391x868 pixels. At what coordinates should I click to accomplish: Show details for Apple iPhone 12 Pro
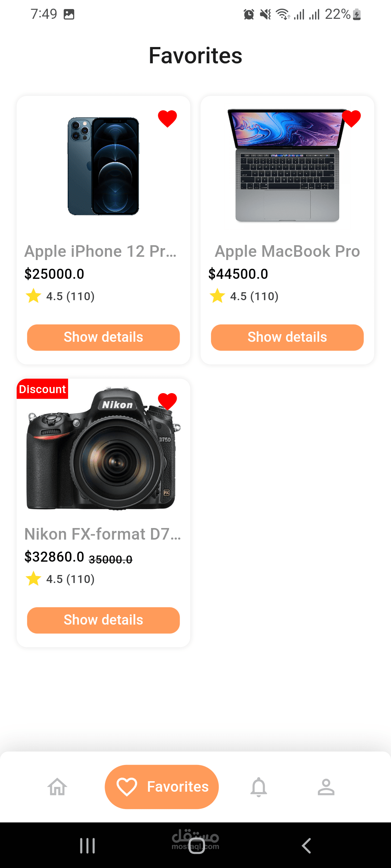point(104,337)
